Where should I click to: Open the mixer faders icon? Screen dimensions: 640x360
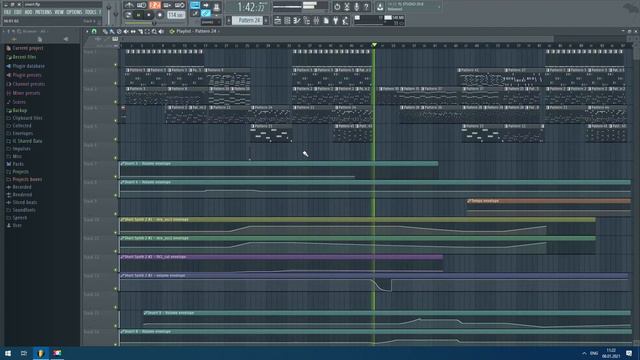(x=316, y=20)
